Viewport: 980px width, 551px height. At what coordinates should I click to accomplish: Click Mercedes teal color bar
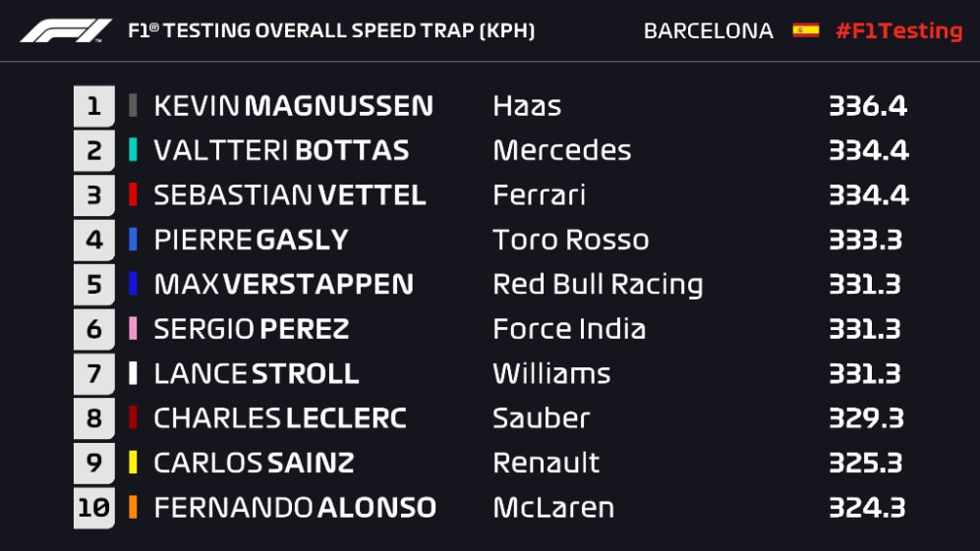point(133,150)
